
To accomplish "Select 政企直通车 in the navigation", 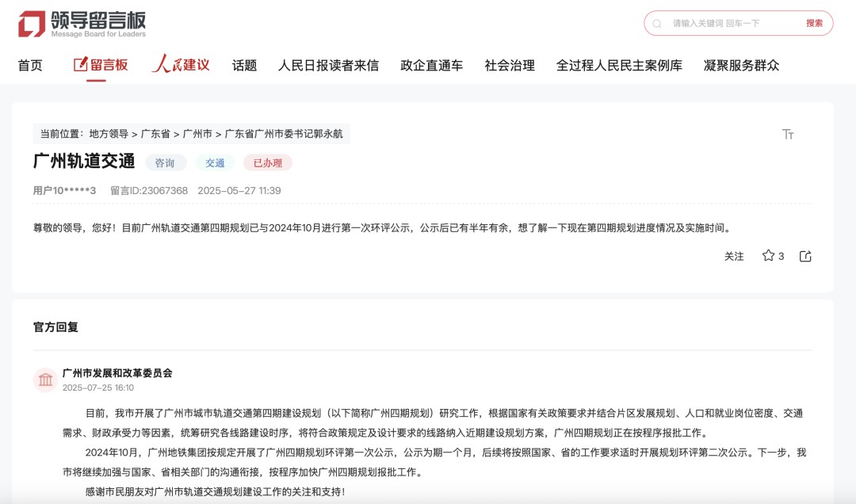I will 429,65.
